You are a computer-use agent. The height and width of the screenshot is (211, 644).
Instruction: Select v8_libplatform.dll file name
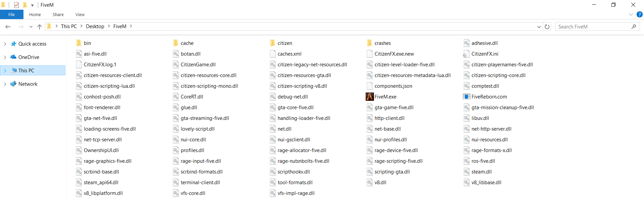tap(103, 193)
